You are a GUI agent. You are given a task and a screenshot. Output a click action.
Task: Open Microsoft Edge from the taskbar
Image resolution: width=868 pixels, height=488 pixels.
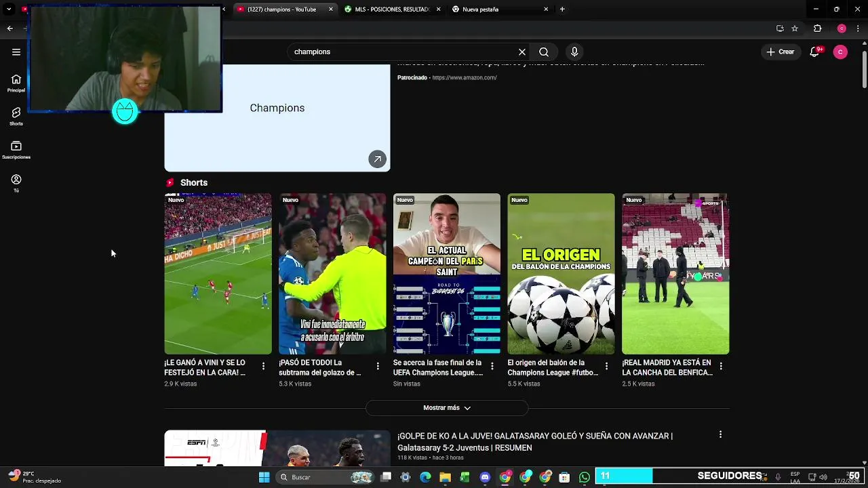(x=425, y=477)
